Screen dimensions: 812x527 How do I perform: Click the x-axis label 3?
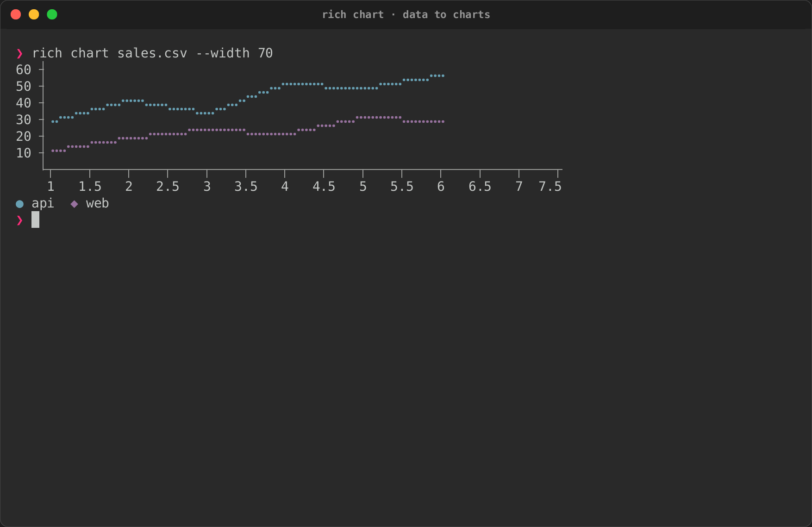pos(207,186)
